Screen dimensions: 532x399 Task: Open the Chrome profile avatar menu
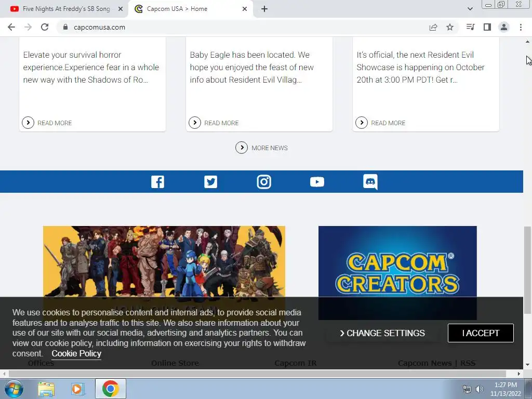click(x=504, y=27)
